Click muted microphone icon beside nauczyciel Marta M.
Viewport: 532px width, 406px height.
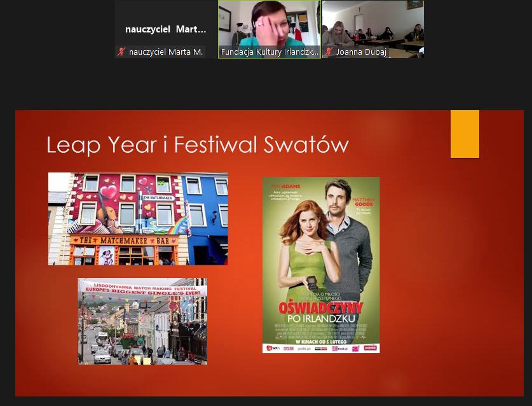[121, 52]
